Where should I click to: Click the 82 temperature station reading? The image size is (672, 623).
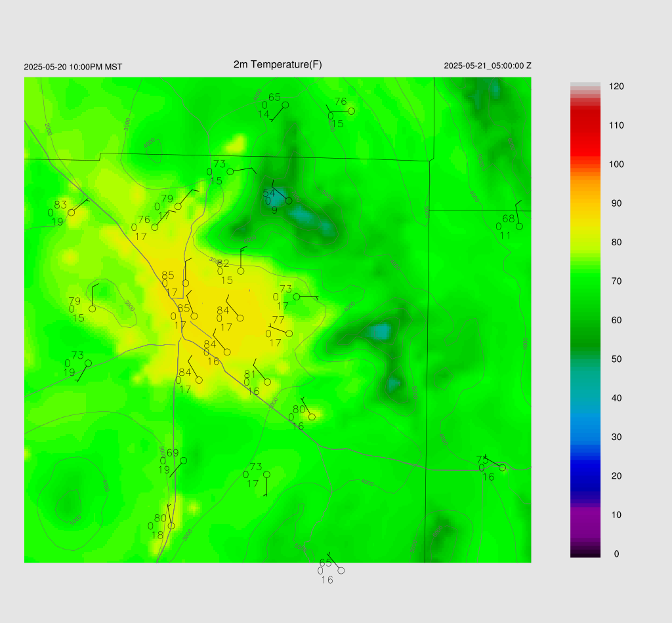point(223,264)
